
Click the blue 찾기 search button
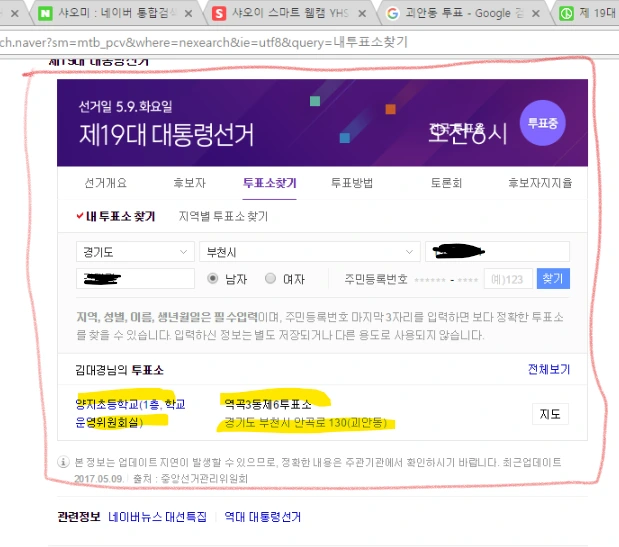click(553, 279)
